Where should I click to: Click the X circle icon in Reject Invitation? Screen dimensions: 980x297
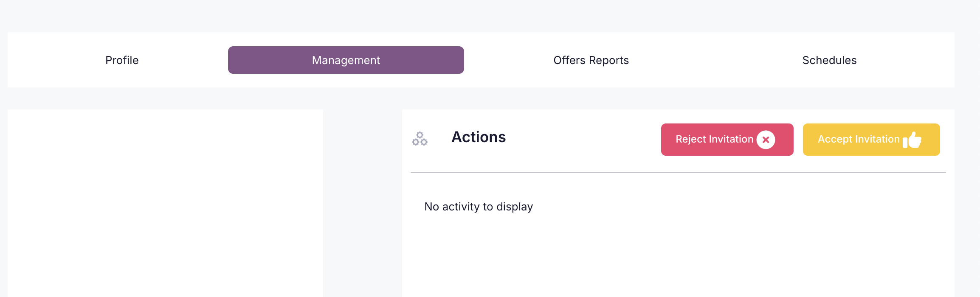[766, 140]
